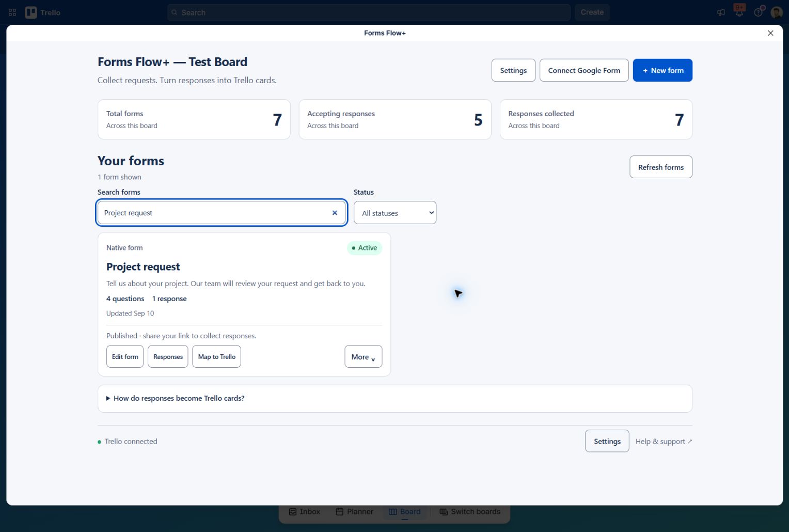The image size is (789, 532).
Task: Create a new form with + New form
Action: click(x=662, y=70)
